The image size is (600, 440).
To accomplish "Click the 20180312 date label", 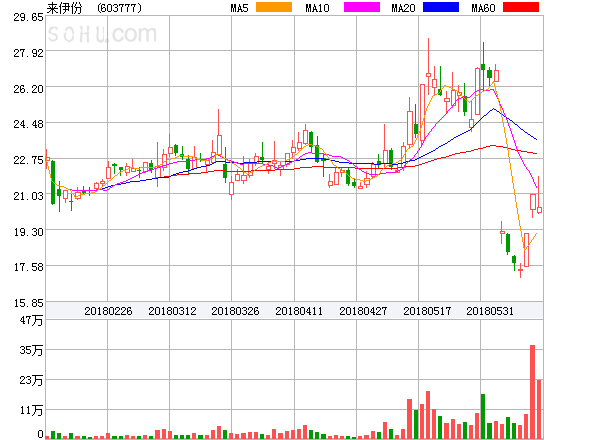I will coord(172,311).
